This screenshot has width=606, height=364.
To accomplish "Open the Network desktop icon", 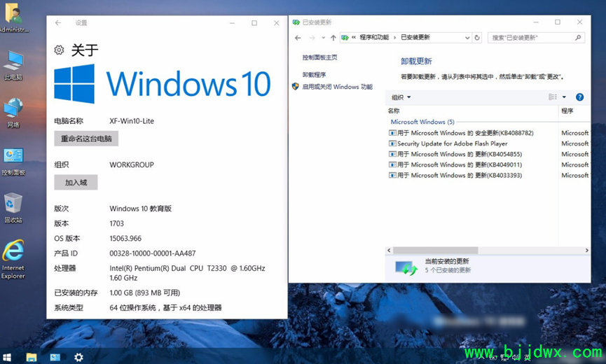I will pyautogui.click(x=13, y=112).
